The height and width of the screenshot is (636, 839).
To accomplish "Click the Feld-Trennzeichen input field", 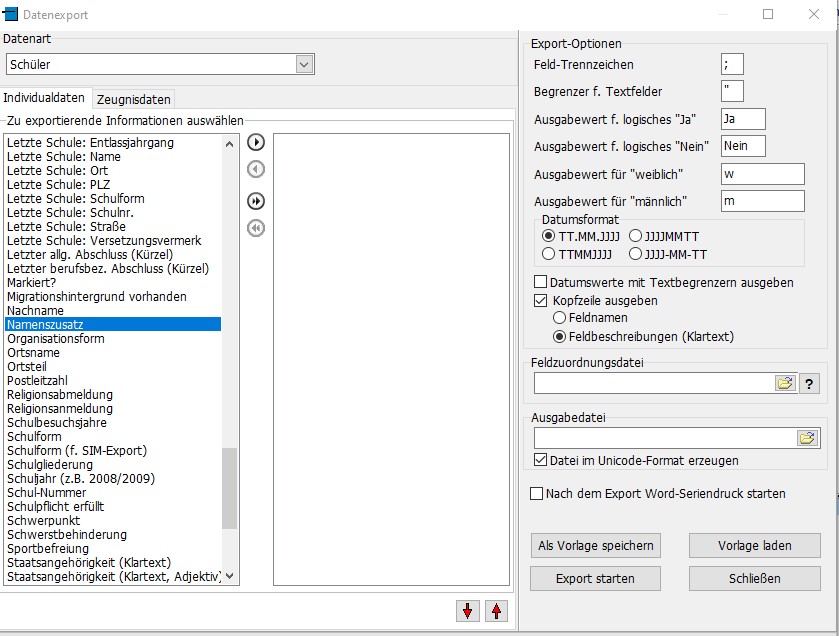I will pos(732,65).
